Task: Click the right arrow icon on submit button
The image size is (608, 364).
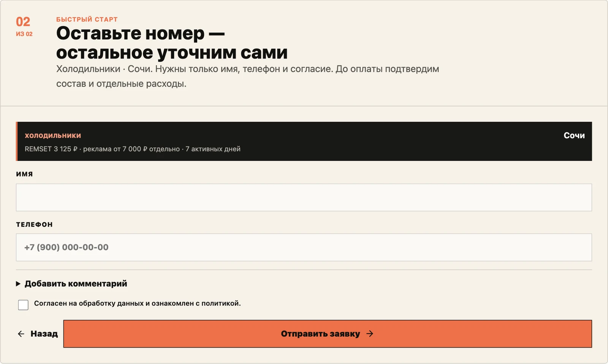Action: point(370,334)
